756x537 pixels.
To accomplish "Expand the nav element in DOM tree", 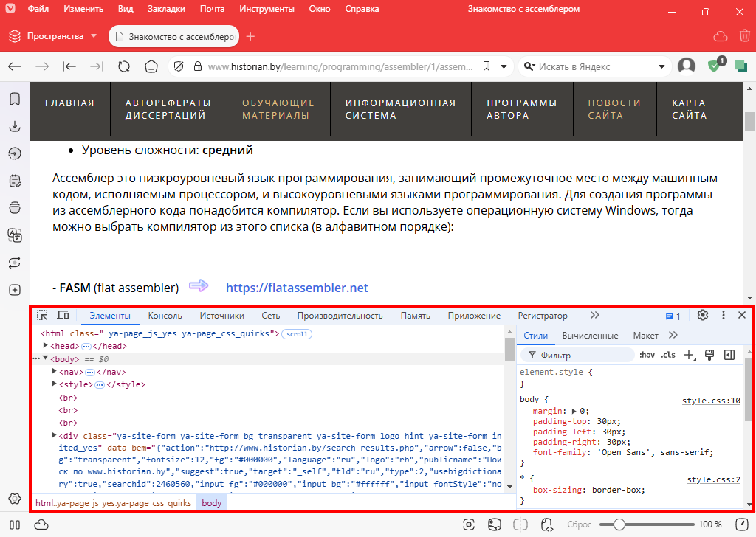I will [x=55, y=372].
